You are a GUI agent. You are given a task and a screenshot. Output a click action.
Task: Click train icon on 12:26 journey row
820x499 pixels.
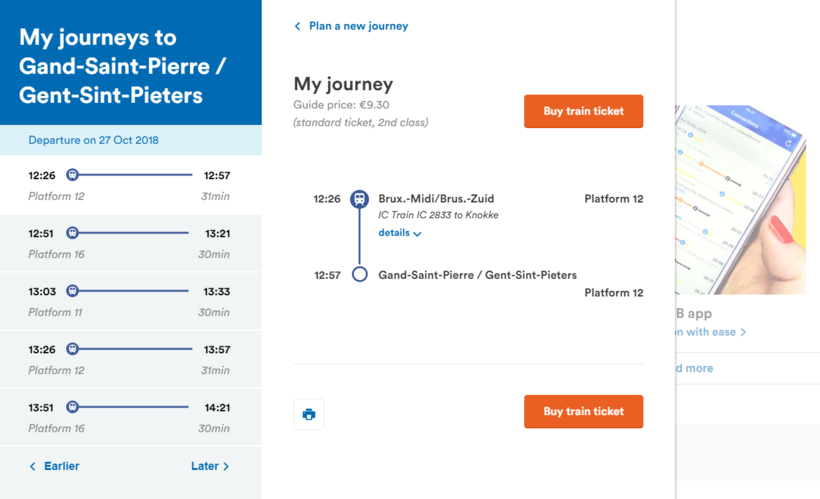coord(72,175)
